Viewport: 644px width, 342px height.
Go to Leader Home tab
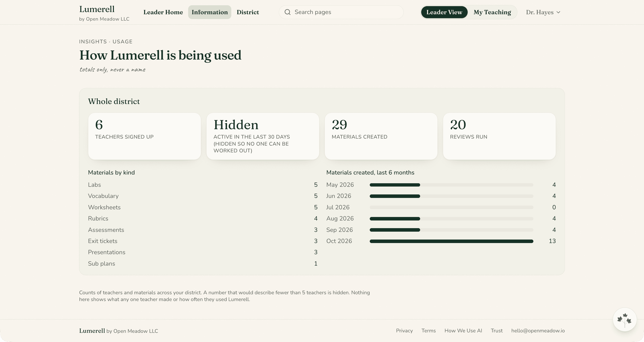click(163, 12)
